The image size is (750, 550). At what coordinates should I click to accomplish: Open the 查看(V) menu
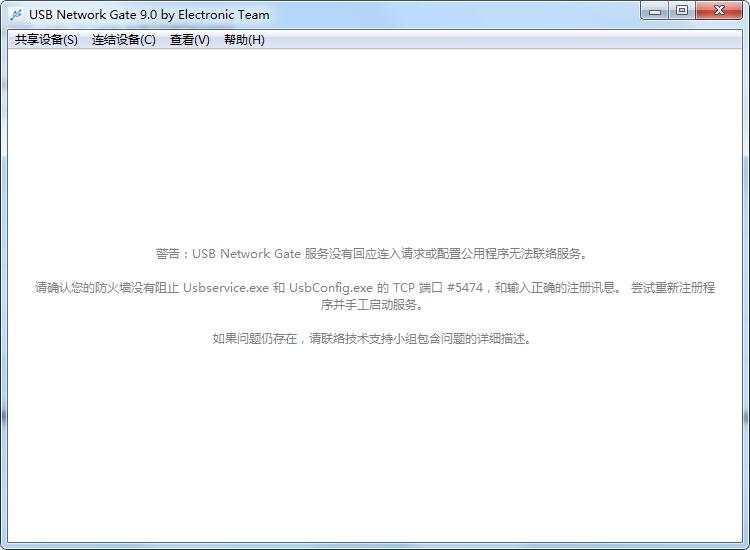[189, 40]
